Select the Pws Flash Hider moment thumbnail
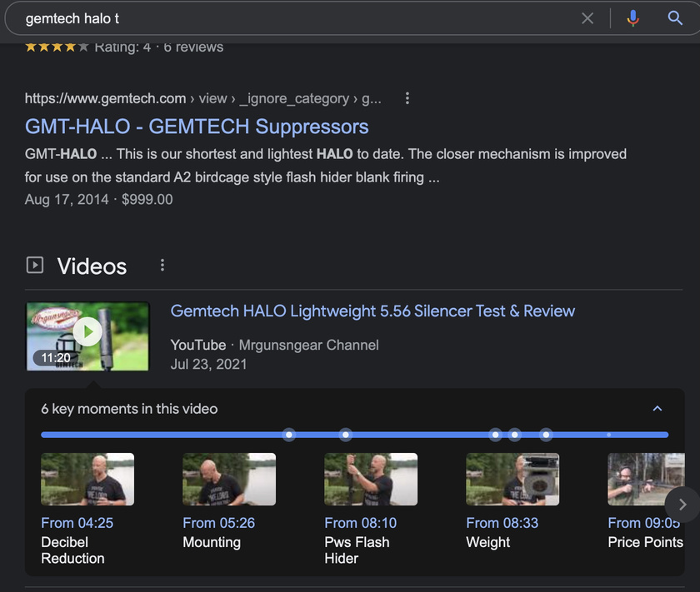The height and width of the screenshot is (592, 700). (x=371, y=479)
